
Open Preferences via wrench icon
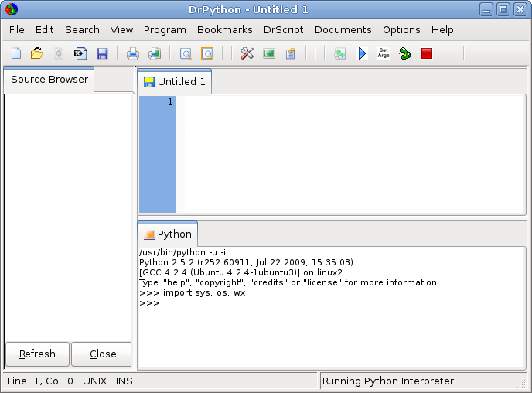coord(247,53)
